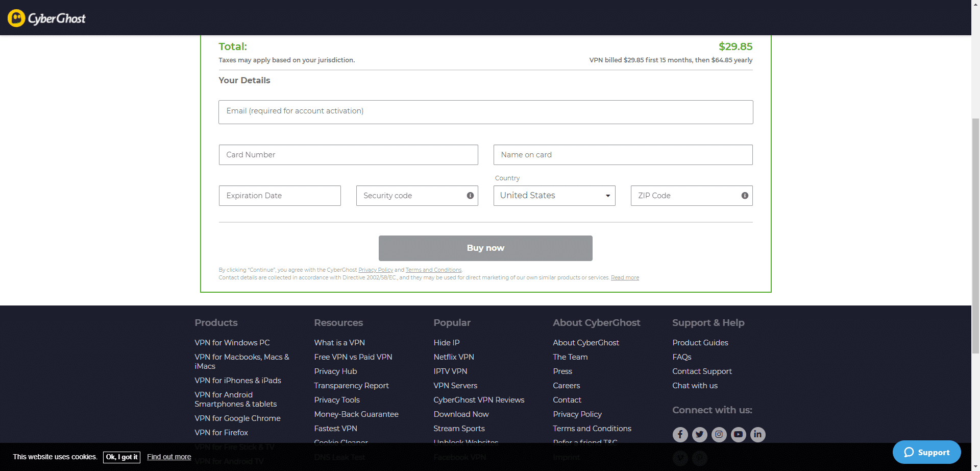
Task: Open Terms and Conditions link under Buy now
Action: click(433, 270)
